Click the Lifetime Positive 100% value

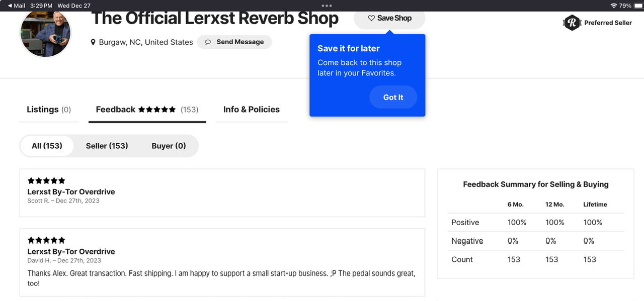(593, 223)
